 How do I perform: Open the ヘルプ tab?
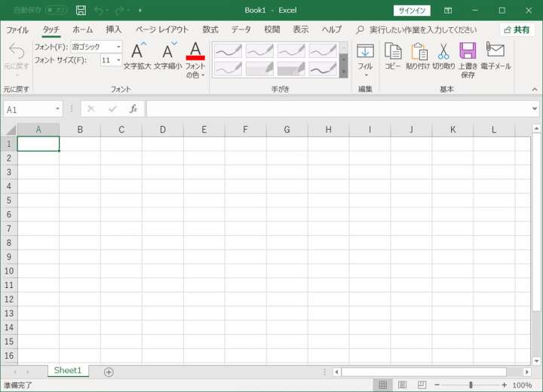coord(331,30)
